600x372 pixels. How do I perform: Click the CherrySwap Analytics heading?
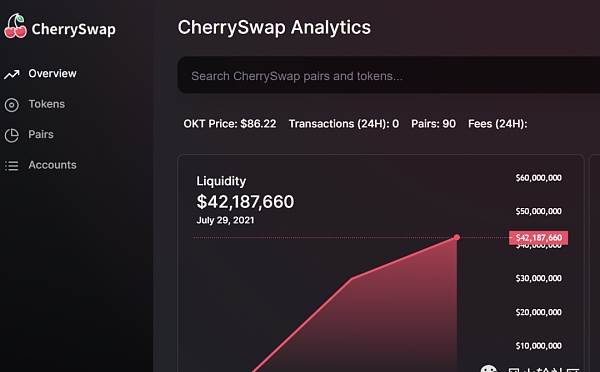pyautogui.click(x=274, y=28)
